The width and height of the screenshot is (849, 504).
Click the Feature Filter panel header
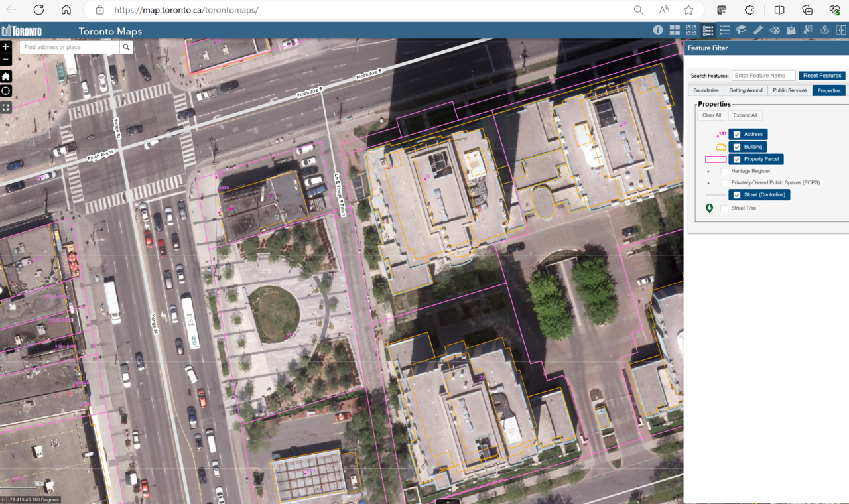[766, 48]
